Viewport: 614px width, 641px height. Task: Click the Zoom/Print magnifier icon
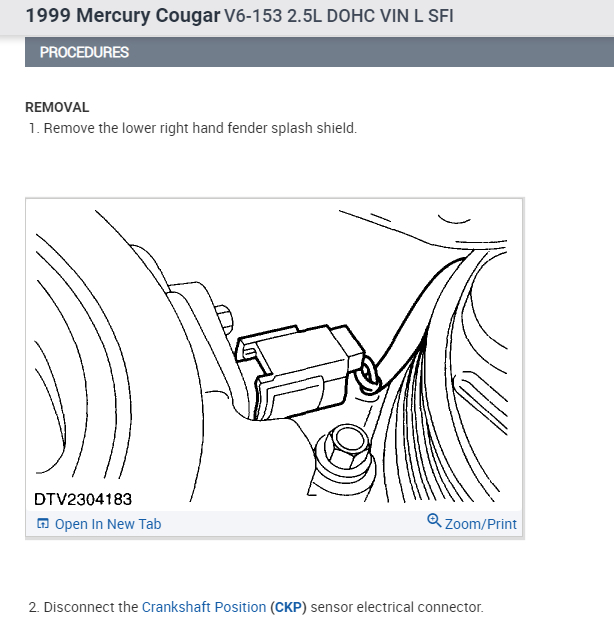click(x=434, y=521)
